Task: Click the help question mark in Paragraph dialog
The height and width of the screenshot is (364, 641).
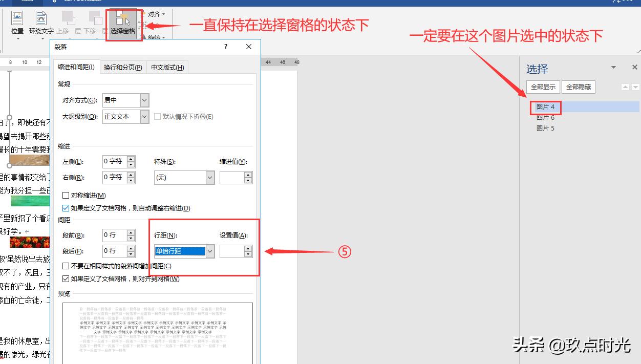Action: [225, 47]
